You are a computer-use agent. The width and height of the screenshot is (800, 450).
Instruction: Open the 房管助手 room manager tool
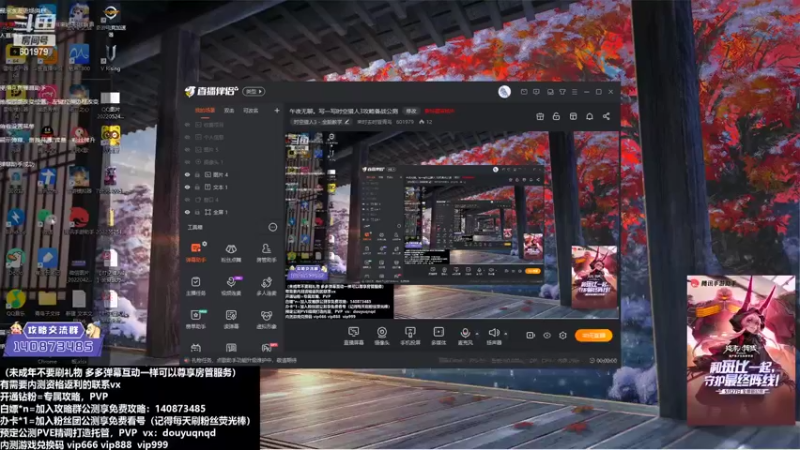pyautogui.click(x=266, y=253)
